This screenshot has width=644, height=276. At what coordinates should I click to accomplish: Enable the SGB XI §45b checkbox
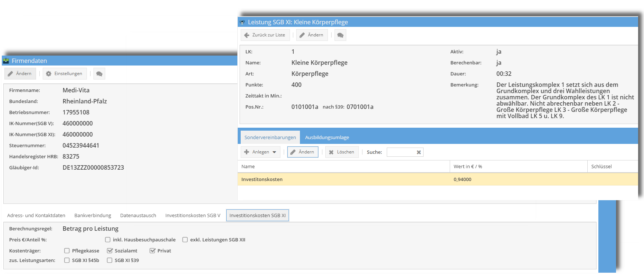[67, 260]
